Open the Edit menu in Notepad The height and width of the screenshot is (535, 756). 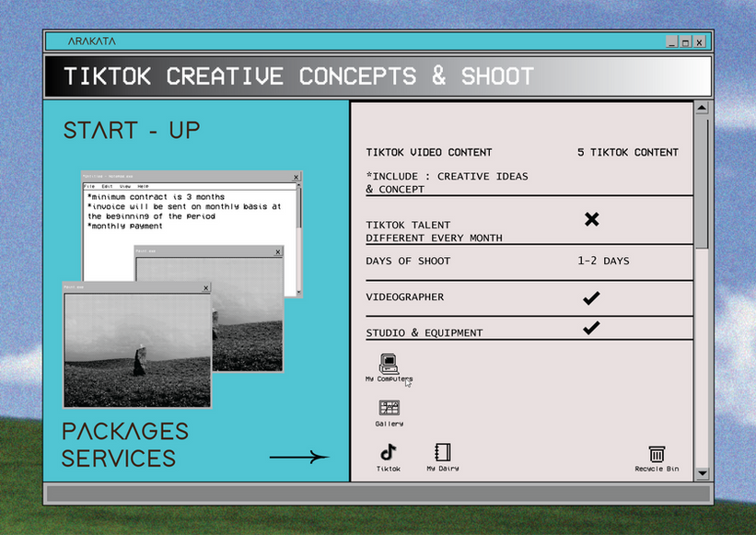click(x=107, y=186)
